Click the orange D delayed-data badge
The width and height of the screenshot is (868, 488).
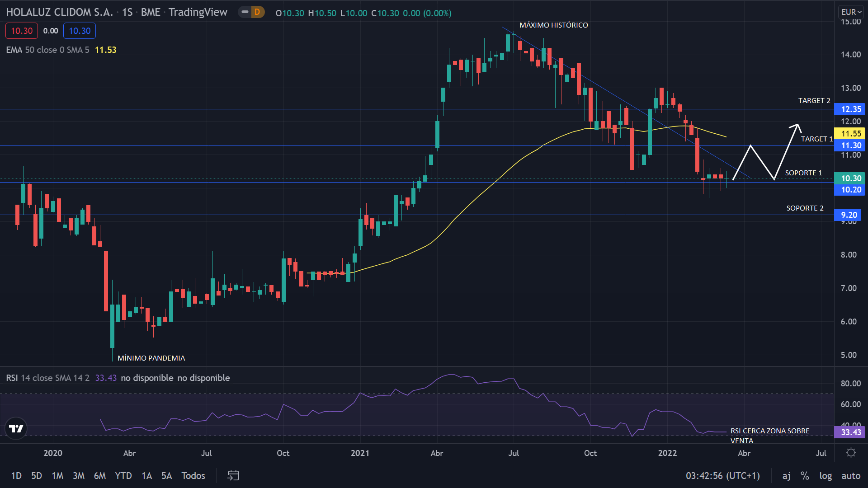tap(257, 12)
